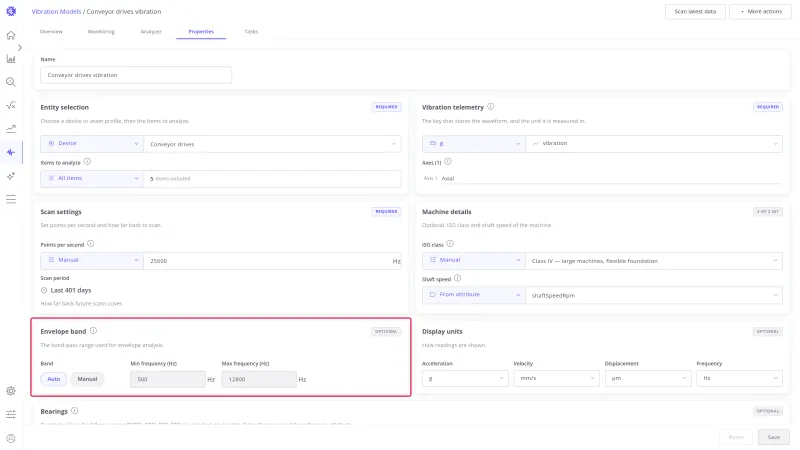Open the hamburger menu sidebar icon
The image size is (800, 450).
(11, 199)
